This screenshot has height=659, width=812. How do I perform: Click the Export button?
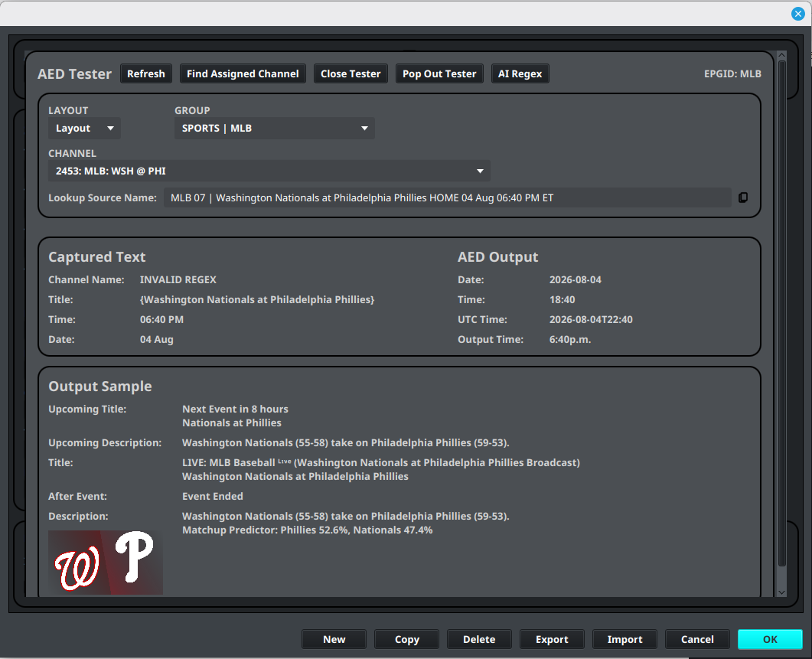552,639
